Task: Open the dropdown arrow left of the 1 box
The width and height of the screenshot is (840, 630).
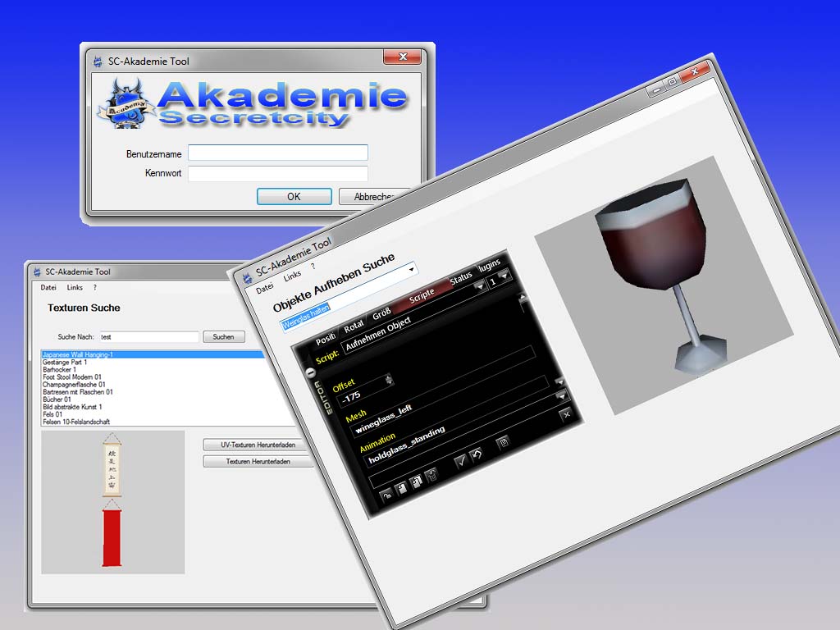Action: click(480, 286)
